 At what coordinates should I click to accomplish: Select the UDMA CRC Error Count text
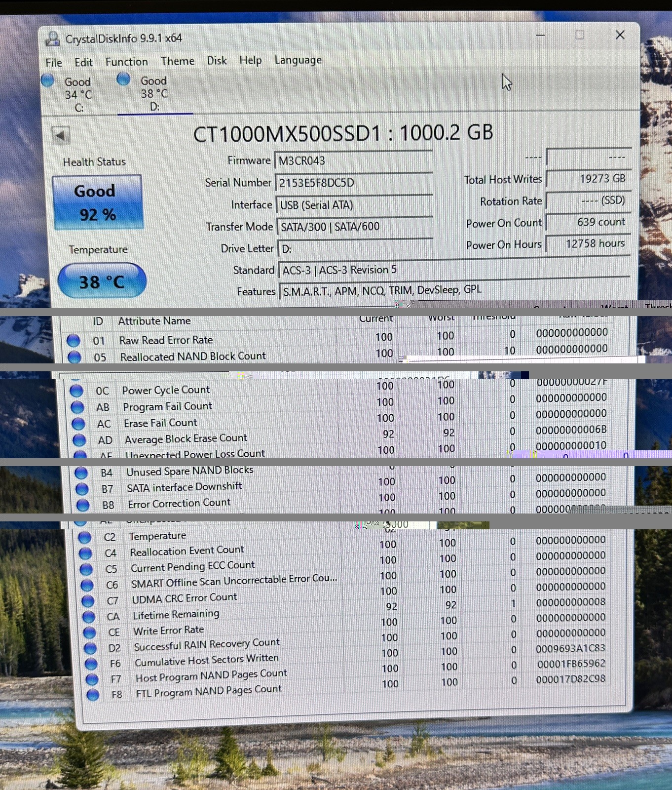point(185,598)
